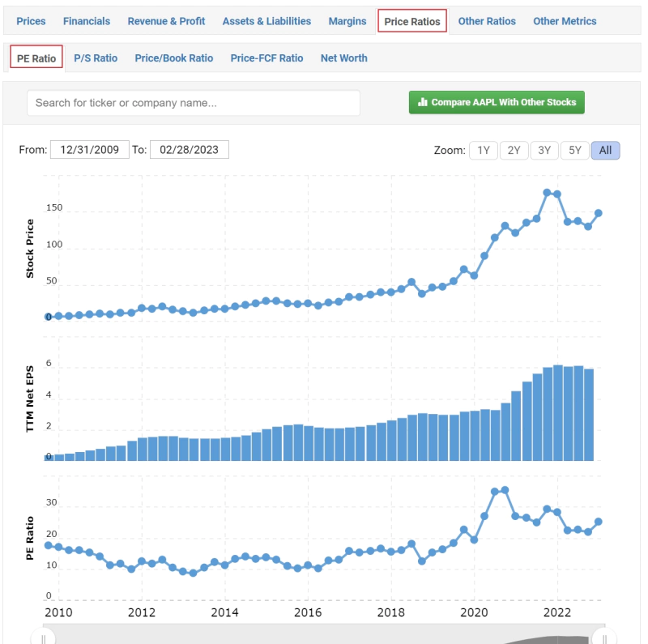Image resolution: width=648 pixels, height=644 pixels.
Task: Set zoom to 2Y
Action: pyautogui.click(x=514, y=150)
